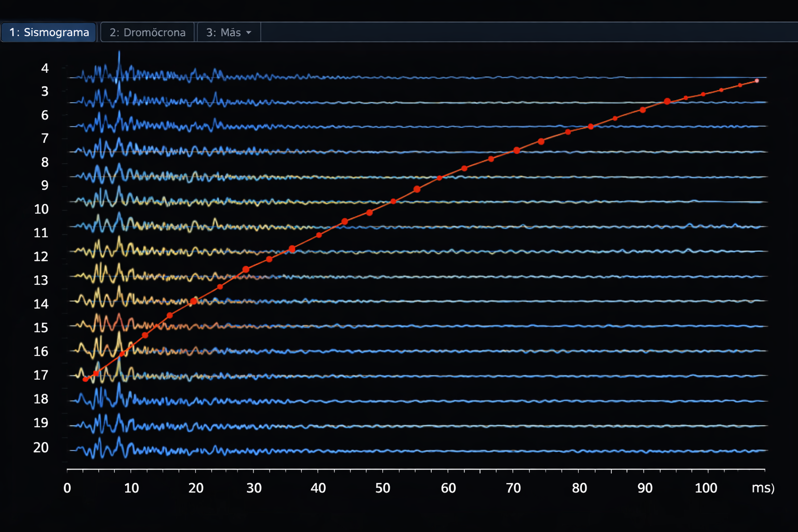
Task: Select trace label 3
Action: 45,91
